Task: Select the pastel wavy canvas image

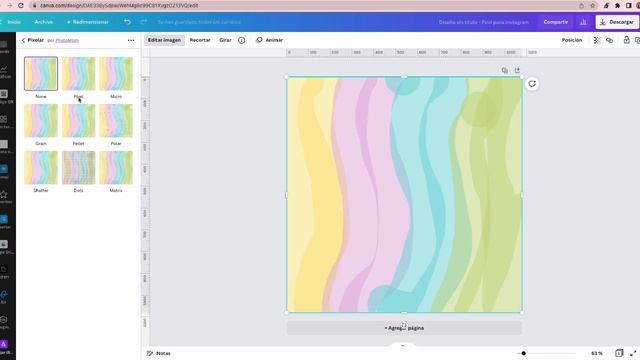Action: (404, 195)
